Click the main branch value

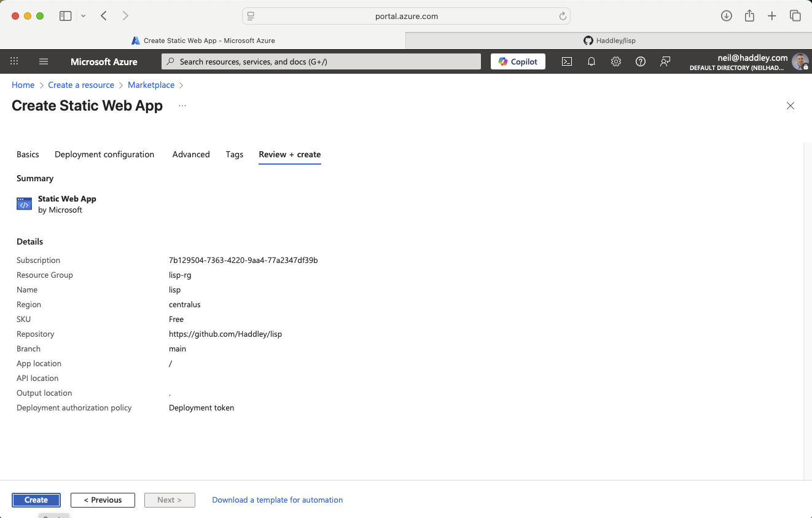click(178, 349)
